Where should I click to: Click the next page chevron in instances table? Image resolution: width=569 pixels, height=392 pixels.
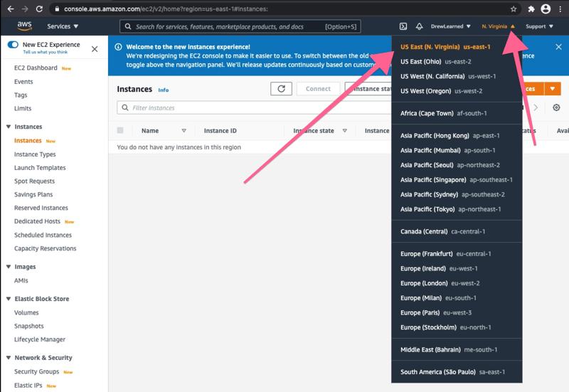tap(536, 107)
